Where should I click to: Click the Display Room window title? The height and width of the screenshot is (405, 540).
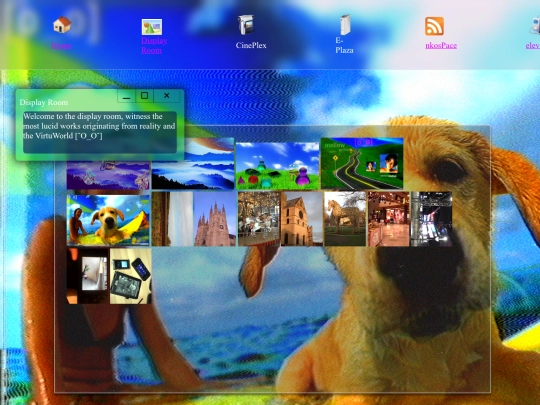tap(44, 102)
